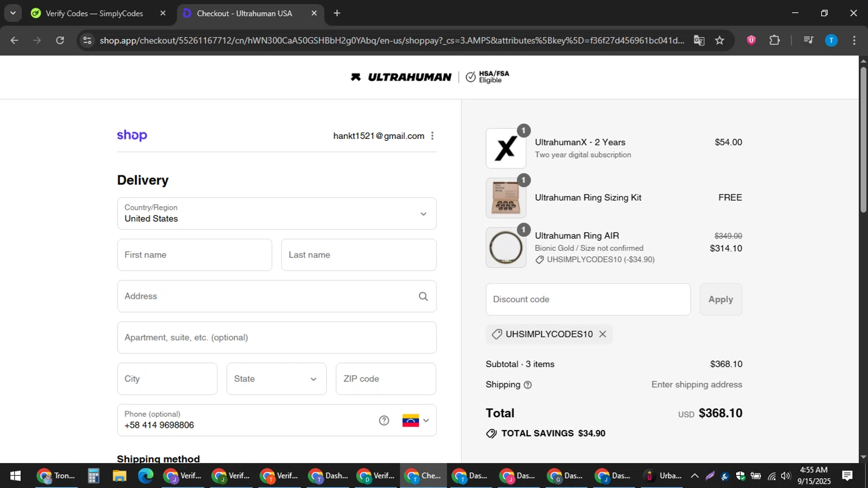Screen dimensions: 868x488
Task: Click the total amount $368.10 next to USD
Action: pos(720,413)
